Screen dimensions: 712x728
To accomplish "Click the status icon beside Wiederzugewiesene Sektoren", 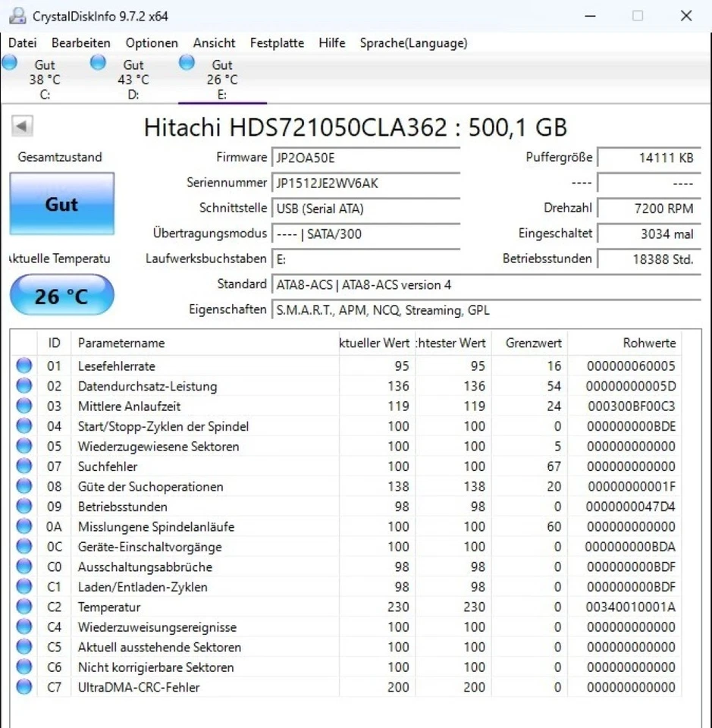I will coord(24,446).
